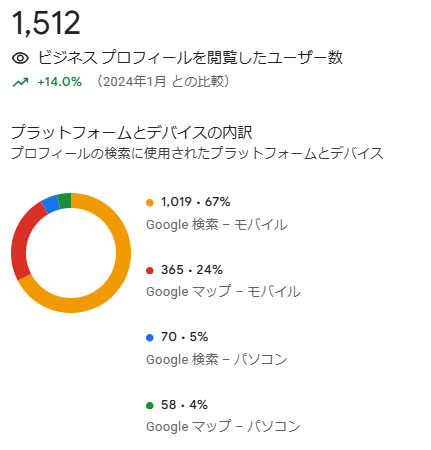
Task: Click the orange legend dot for 1,019
Action: (150, 202)
